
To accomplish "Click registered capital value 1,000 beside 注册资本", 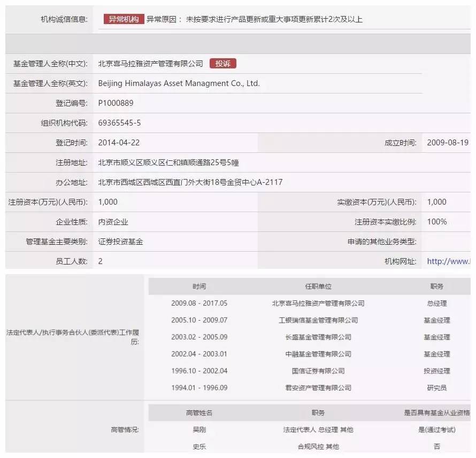I will (108, 202).
